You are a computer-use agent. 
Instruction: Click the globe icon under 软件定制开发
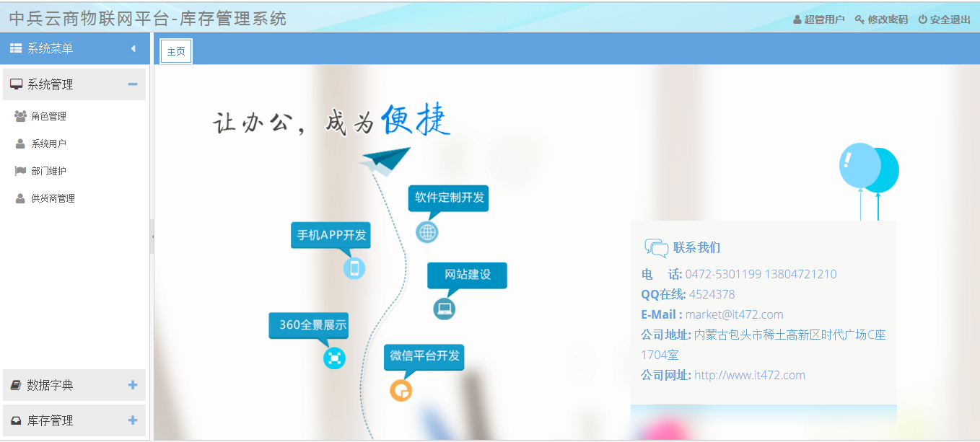[427, 232]
